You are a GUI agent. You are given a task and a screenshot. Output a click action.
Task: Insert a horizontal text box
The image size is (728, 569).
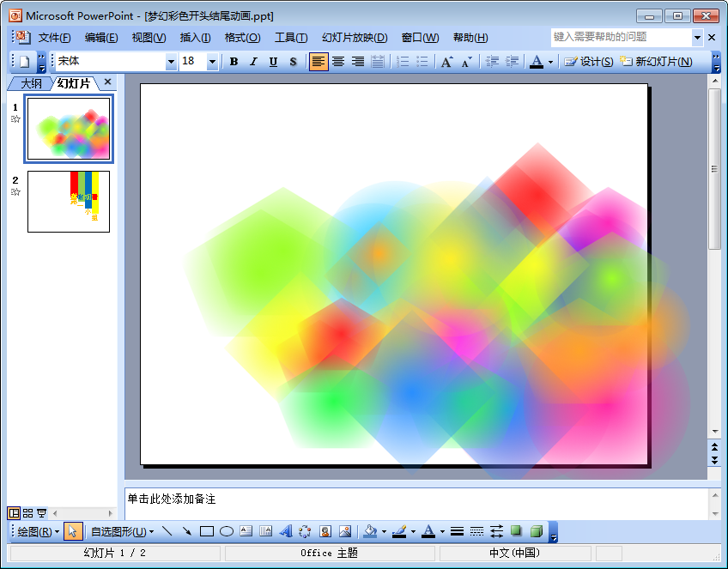(x=246, y=531)
